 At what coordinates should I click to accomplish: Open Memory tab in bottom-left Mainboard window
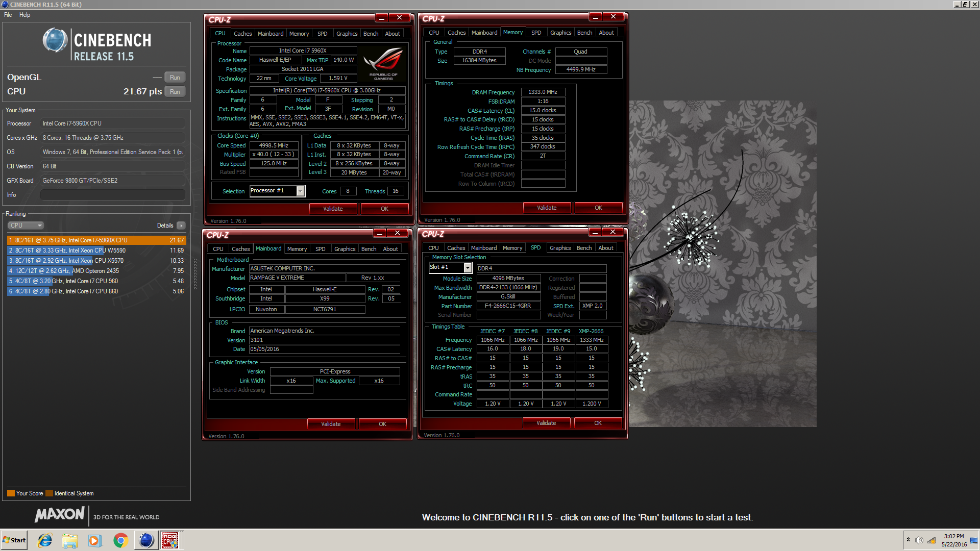click(x=297, y=249)
